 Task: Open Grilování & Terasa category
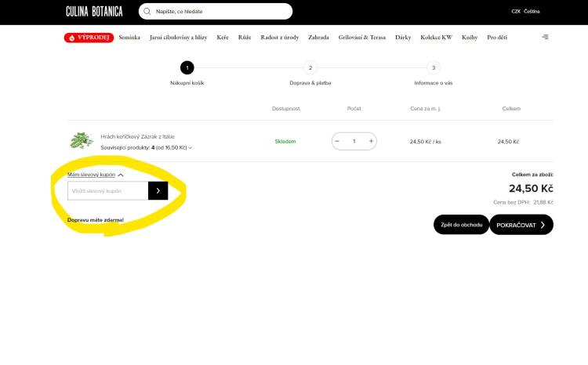[x=362, y=37]
